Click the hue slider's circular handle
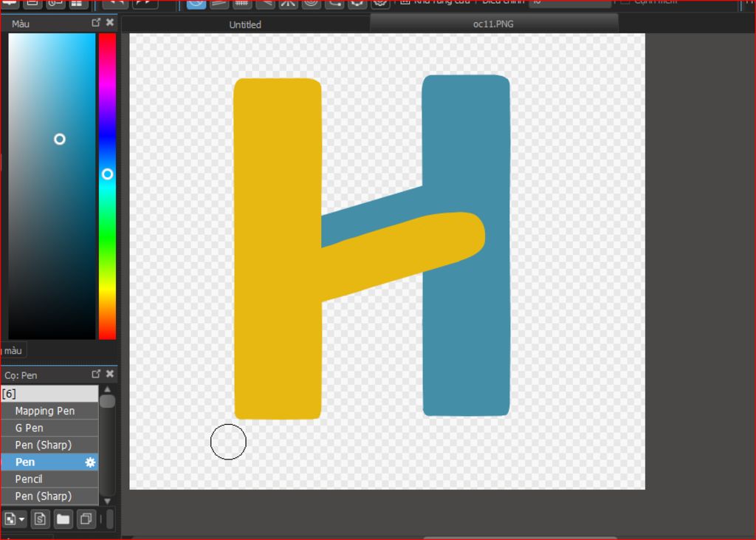This screenshot has width=756, height=540. [x=108, y=174]
